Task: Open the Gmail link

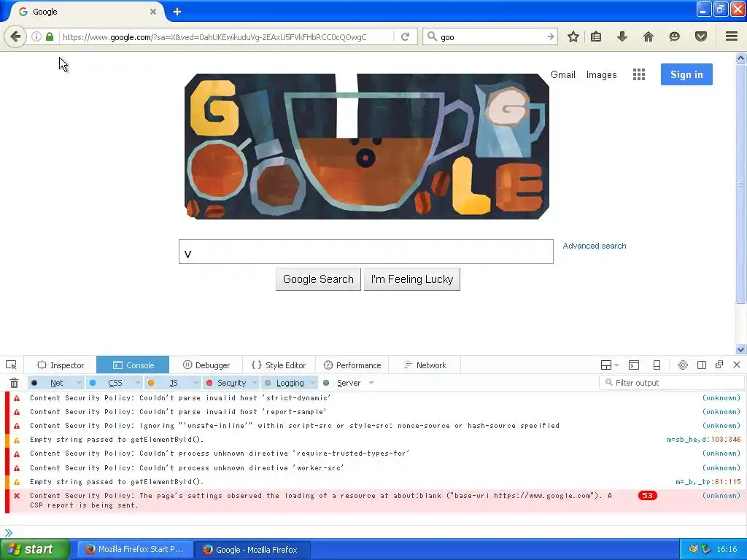Action: pos(563,75)
